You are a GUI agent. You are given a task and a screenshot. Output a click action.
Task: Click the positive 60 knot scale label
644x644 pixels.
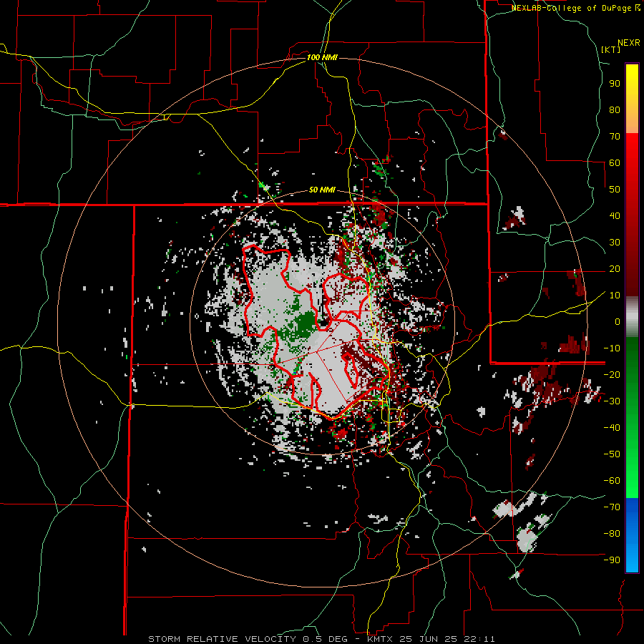615,162
